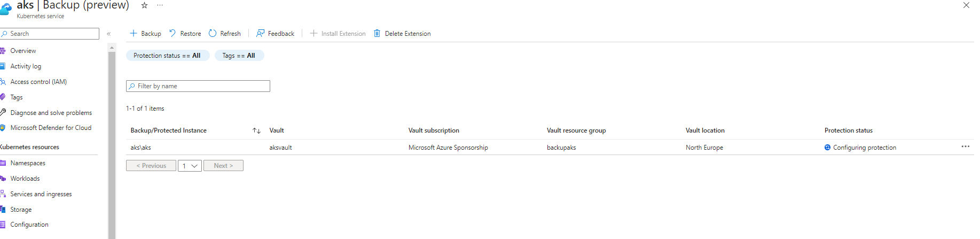Click the Diagnose and solve problems wrench icon
The image size is (980, 239).
click(3, 112)
